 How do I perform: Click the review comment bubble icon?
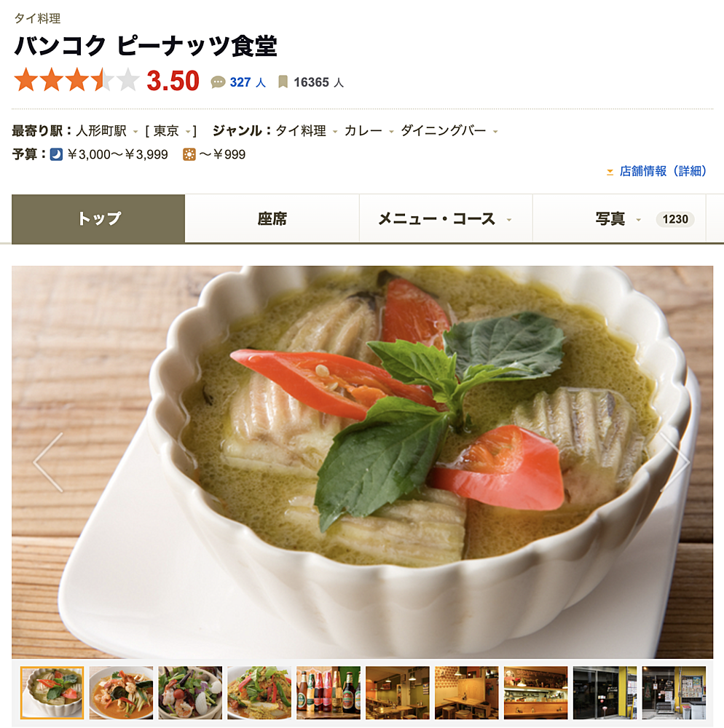(x=218, y=83)
